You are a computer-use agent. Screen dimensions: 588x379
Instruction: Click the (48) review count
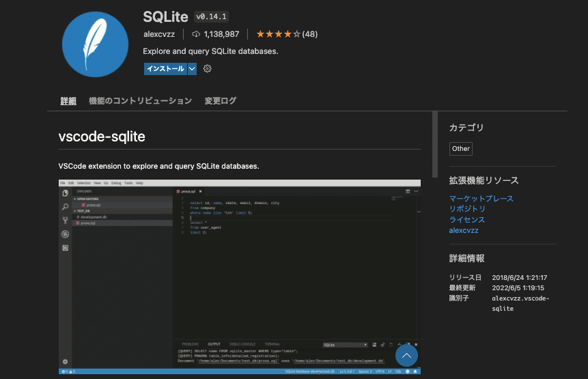tap(310, 34)
